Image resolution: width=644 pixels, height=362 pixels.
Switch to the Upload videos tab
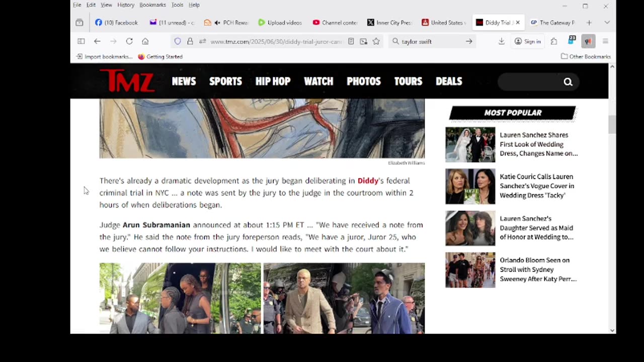pyautogui.click(x=280, y=23)
